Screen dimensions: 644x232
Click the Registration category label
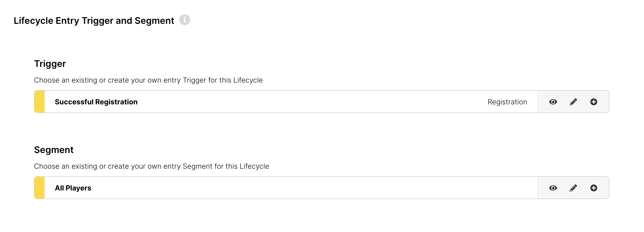[507, 102]
